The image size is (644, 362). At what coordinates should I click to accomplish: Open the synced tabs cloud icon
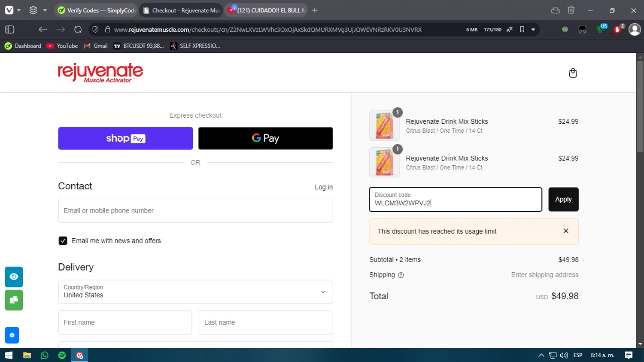point(556,10)
